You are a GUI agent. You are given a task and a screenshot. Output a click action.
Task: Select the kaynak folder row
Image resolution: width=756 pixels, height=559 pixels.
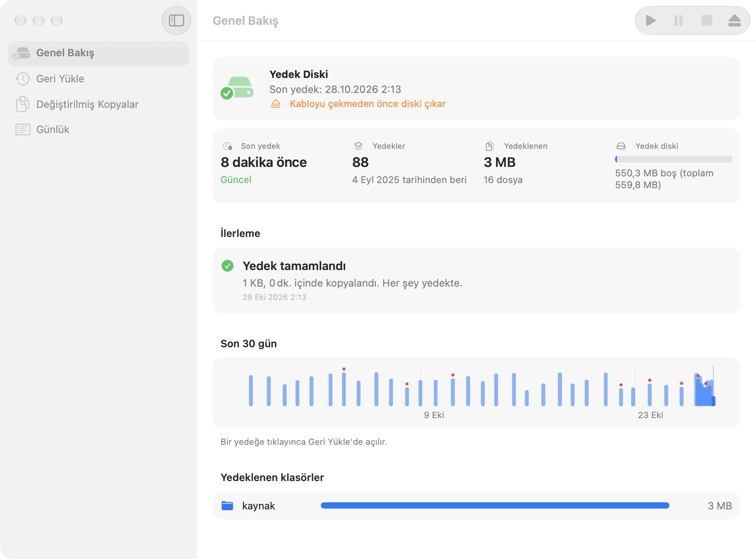[476, 505]
